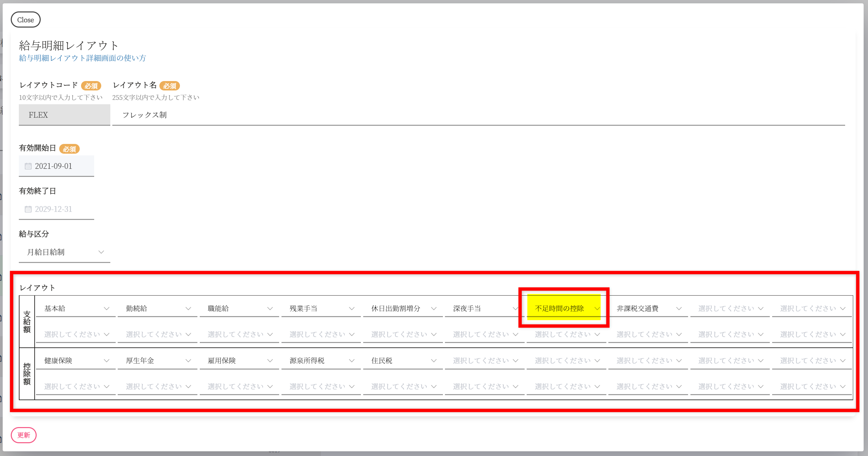Viewport: 868px width, 456px height.
Task: Click chevron arrow of 深夜手当 dropdown
Action: [x=515, y=308]
